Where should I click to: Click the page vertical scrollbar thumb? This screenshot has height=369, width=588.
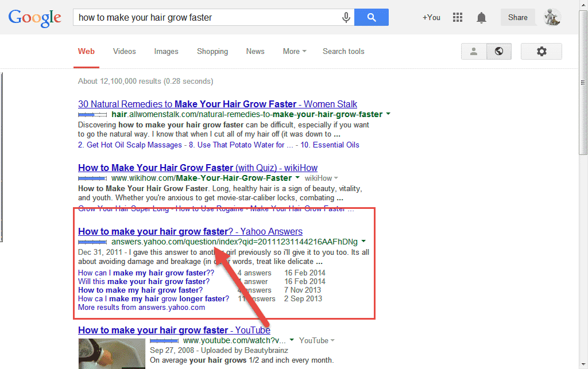[x=583, y=83]
